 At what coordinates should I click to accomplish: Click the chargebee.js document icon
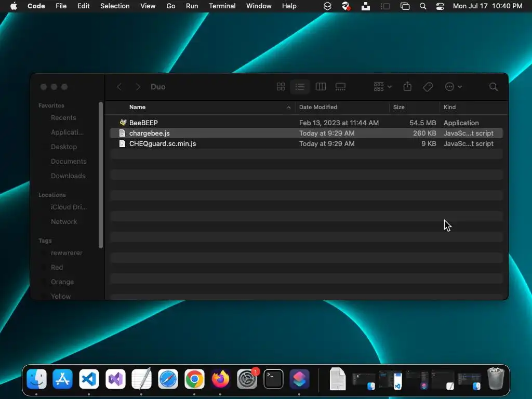click(123, 133)
